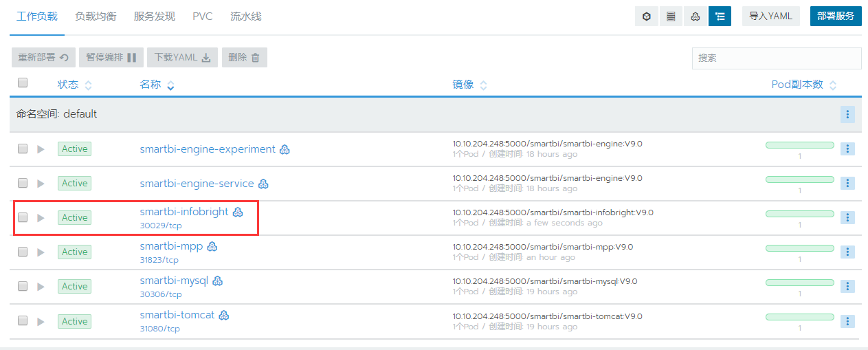Click the 删除 button
868x350 pixels.
point(244,58)
